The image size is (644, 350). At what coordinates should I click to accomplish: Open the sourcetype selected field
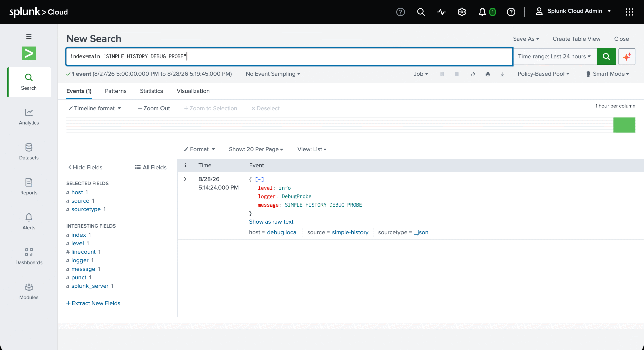point(86,209)
